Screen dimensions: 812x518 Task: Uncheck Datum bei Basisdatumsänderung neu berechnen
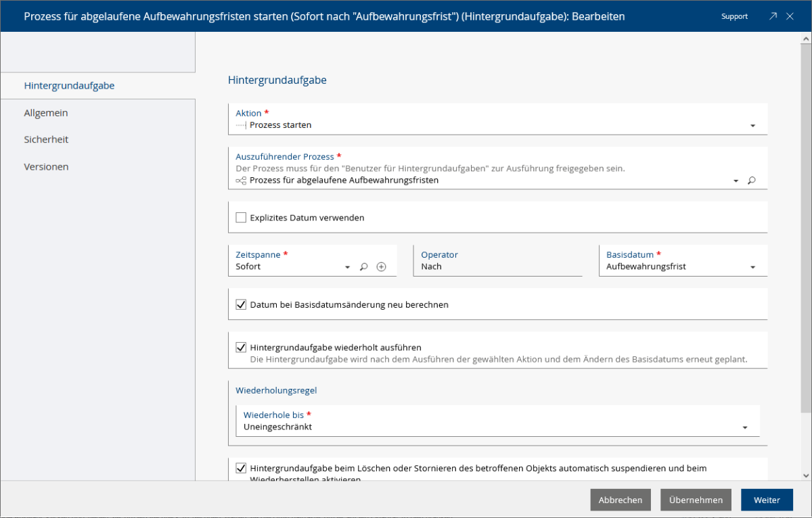point(241,305)
